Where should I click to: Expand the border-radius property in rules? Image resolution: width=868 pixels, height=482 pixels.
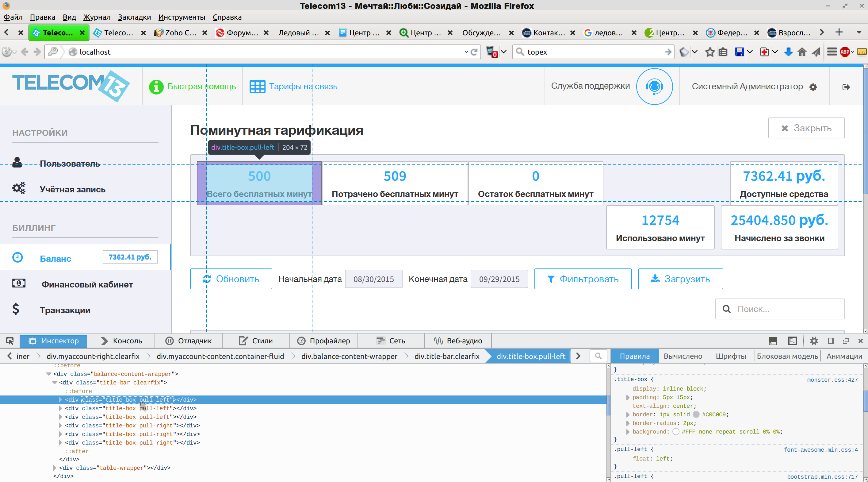[627, 423]
